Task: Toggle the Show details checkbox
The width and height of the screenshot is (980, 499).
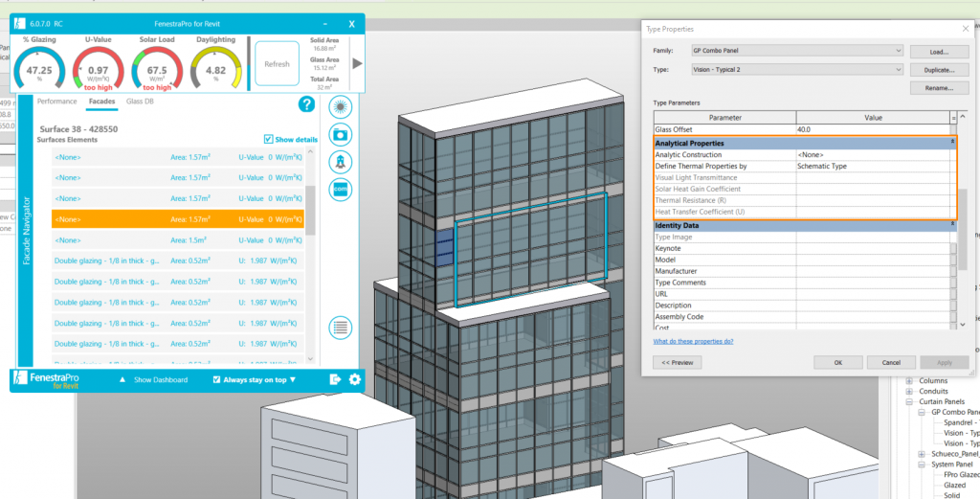Action: (x=268, y=140)
